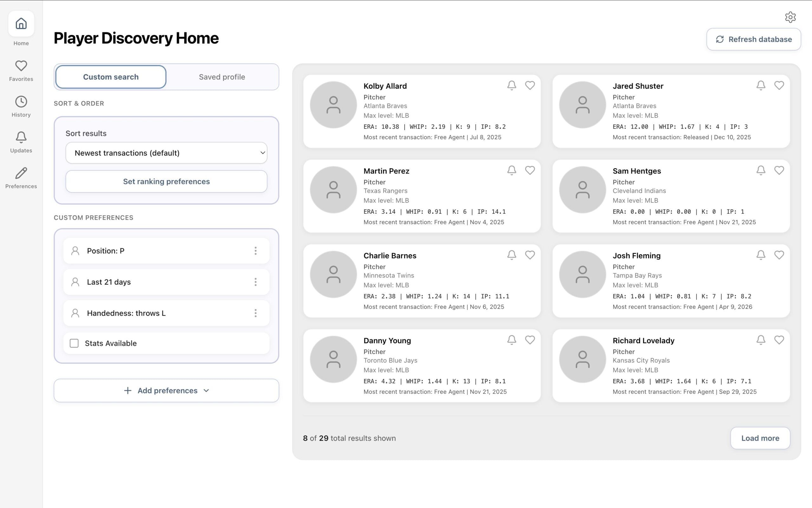The image size is (812, 508).
Task: Favorite Martin Perez with heart icon
Action: point(530,170)
